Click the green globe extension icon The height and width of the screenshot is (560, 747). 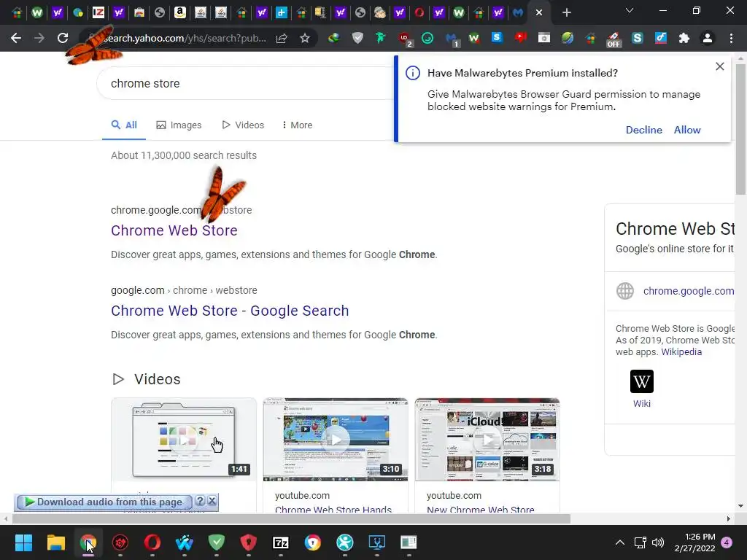[x=567, y=38]
